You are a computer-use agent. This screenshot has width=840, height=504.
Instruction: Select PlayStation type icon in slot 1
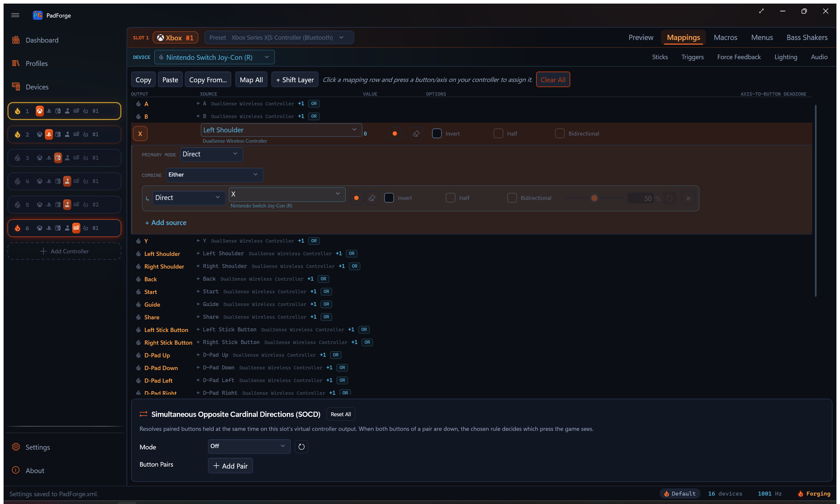[49, 111]
